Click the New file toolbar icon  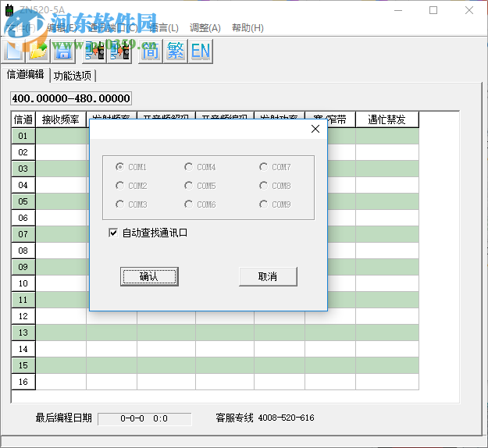pos(14,51)
